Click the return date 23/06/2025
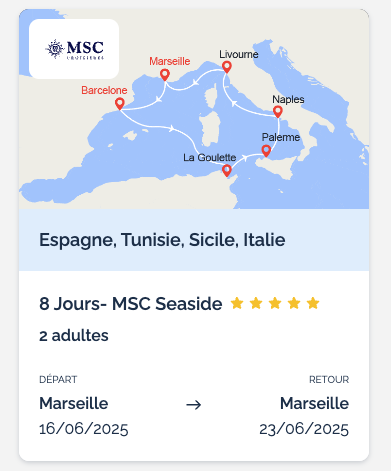Viewport: 391px width, 471px height. (x=304, y=429)
